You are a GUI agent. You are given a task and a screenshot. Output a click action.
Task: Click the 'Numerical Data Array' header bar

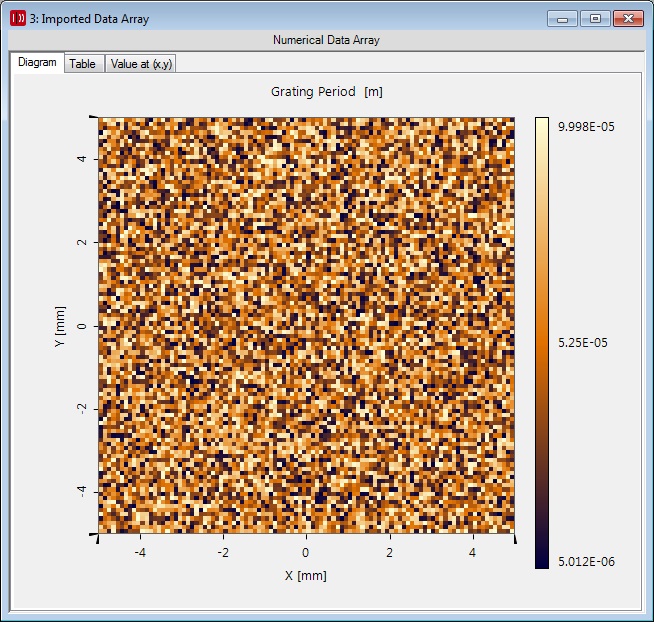(327, 40)
